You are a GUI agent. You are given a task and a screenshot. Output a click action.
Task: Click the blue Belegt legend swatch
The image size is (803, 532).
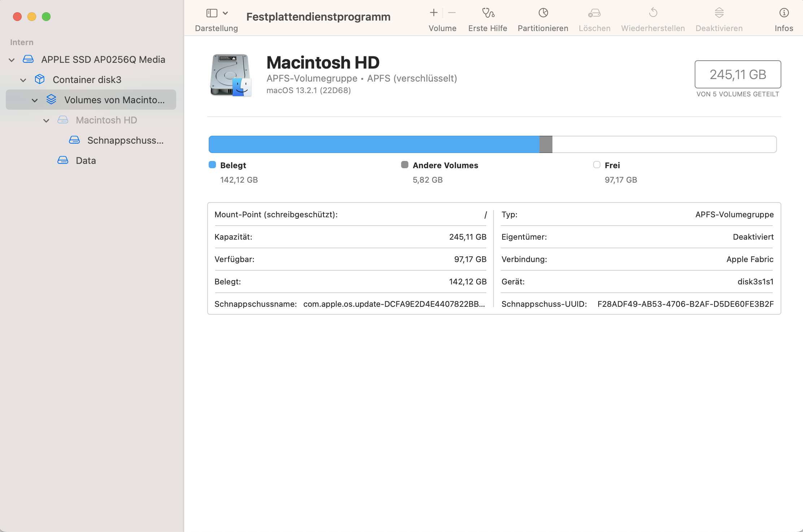[x=212, y=165]
